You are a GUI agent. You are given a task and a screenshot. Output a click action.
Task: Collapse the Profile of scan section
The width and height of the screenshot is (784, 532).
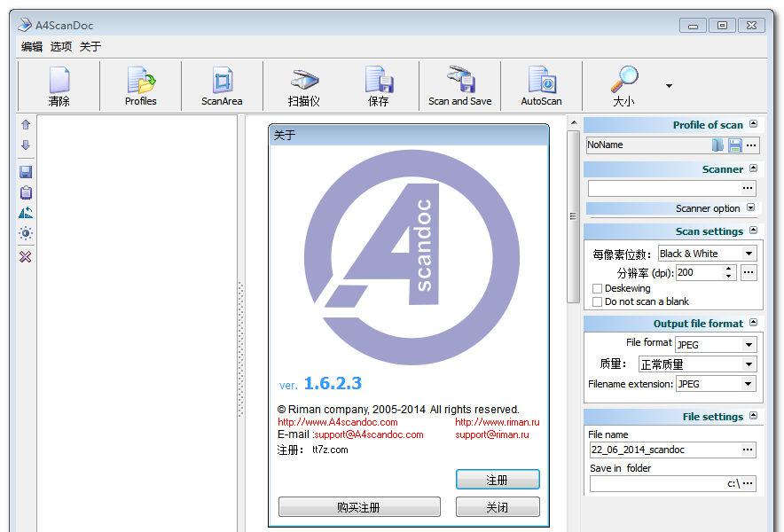[754, 124]
